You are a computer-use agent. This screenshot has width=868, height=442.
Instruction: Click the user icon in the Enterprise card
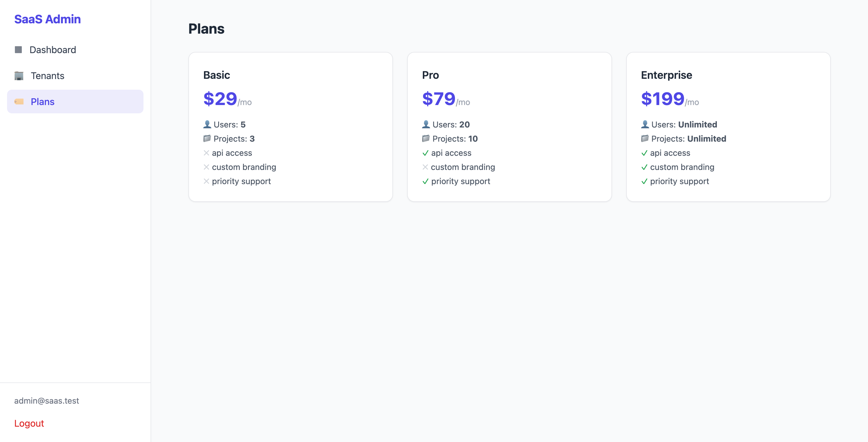(x=645, y=125)
